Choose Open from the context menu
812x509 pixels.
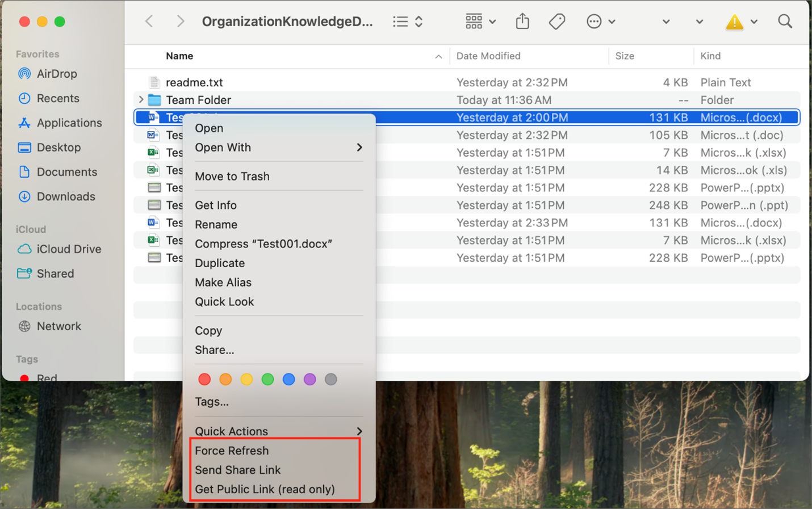coord(209,128)
